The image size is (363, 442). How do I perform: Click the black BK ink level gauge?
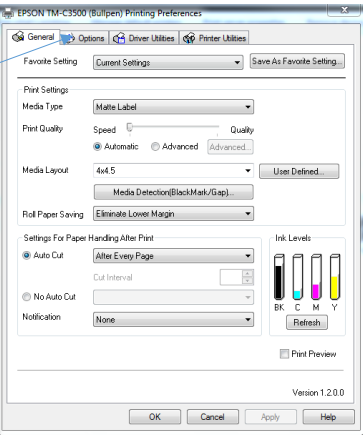279,277
